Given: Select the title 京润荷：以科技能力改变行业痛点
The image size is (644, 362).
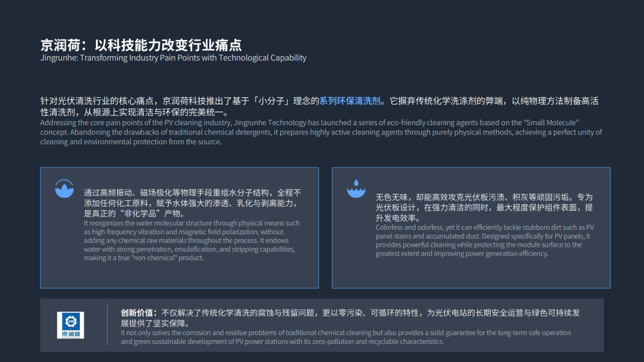Looking at the screenshot, I should (x=141, y=45).
